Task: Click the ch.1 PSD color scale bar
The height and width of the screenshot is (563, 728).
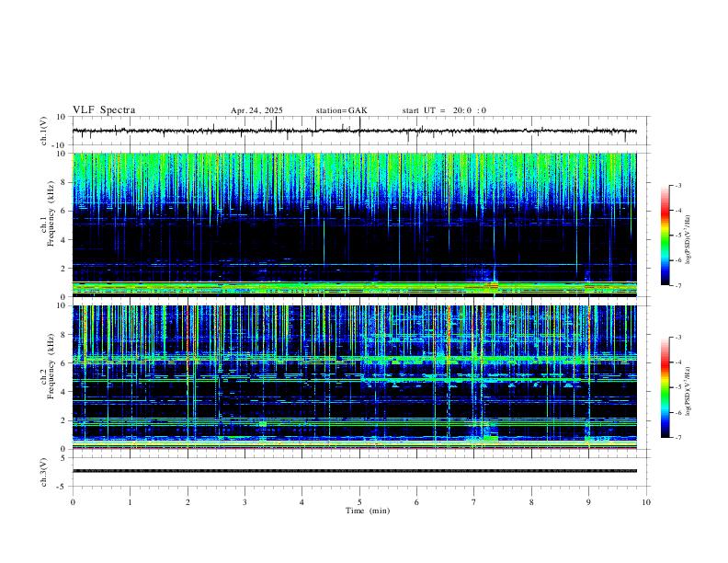Action: coord(665,236)
